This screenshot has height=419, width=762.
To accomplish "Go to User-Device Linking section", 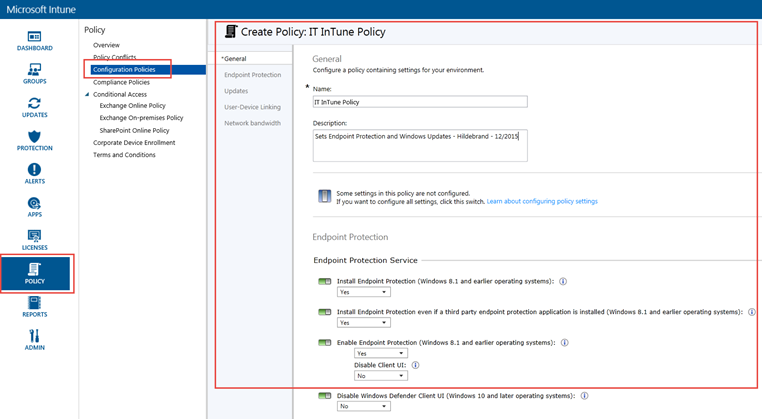I will coord(252,107).
